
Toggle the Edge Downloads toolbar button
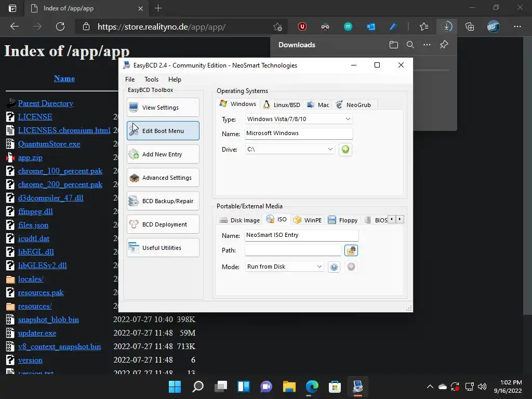click(447, 26)
